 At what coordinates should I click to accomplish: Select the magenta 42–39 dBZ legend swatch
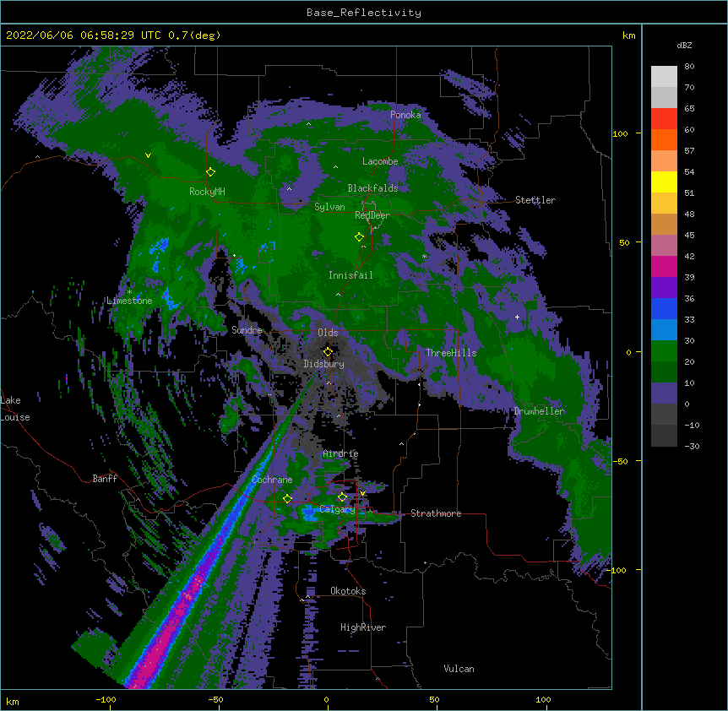coord(664,266)
